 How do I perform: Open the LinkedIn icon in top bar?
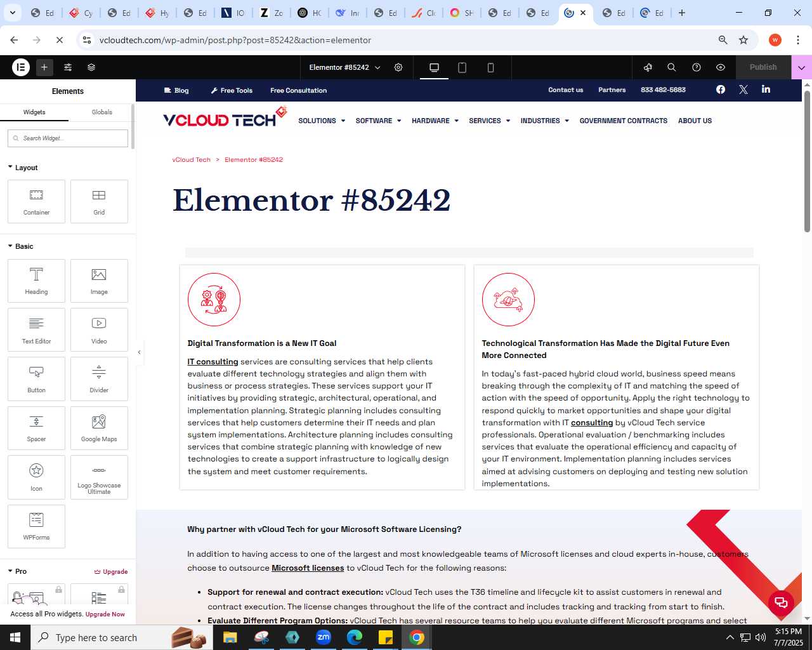tap(766, 90)
